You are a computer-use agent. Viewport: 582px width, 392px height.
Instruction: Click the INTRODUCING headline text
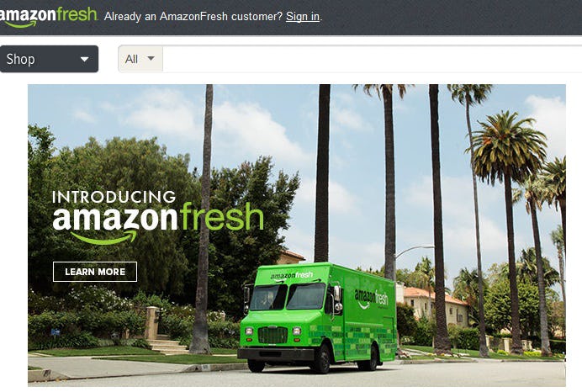pos(114,197)
